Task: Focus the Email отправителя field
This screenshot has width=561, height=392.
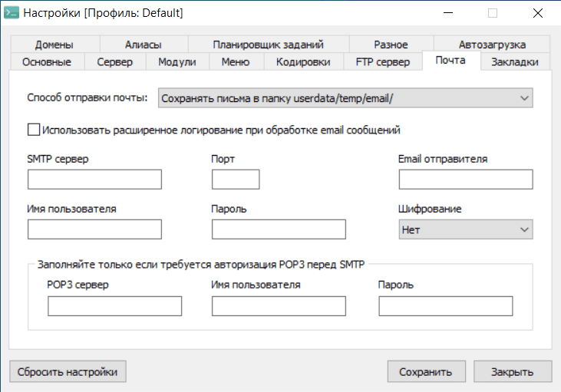Action: tap(465, 180)
